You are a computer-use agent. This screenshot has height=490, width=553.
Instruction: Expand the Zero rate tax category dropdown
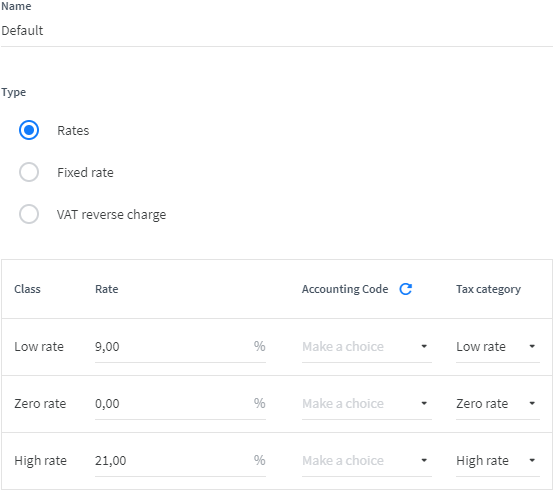tap(498, 404)
